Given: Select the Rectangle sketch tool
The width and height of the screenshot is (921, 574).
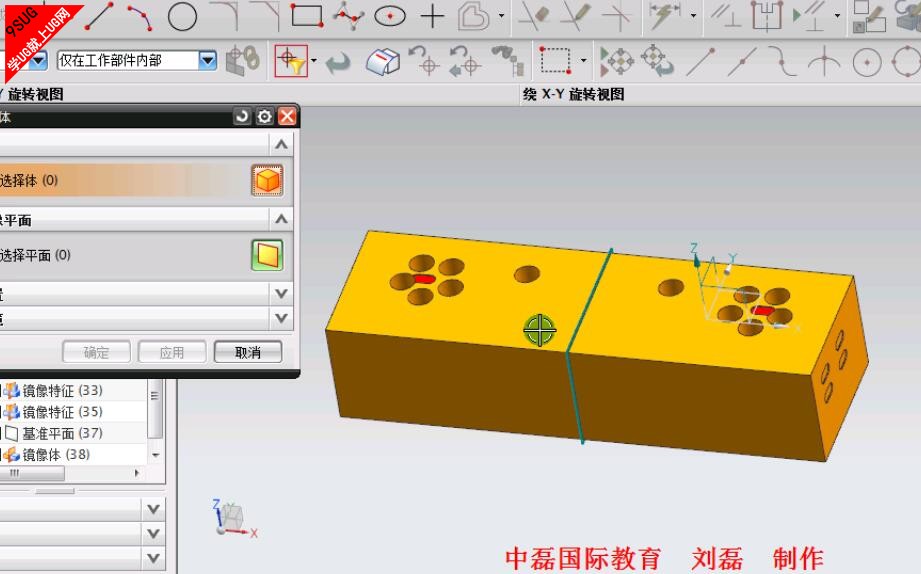Looking at the screenshot, I should tap(307, 16).
